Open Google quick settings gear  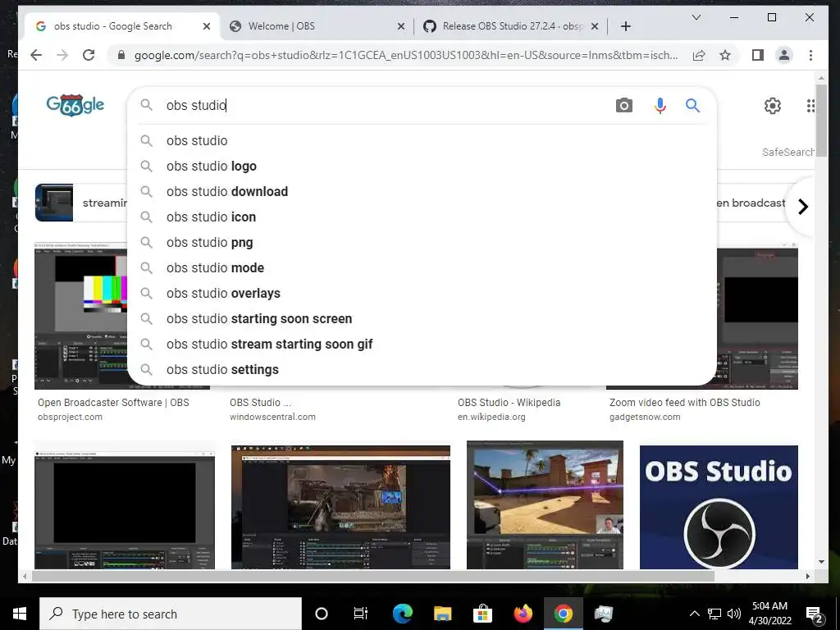click(x=772, y=106)
